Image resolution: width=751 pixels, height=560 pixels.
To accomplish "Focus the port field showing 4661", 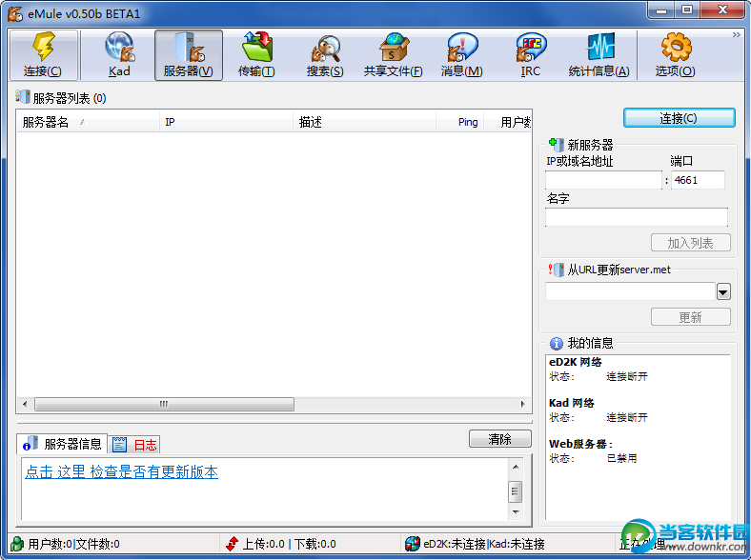I will click(x=698, y=180).
